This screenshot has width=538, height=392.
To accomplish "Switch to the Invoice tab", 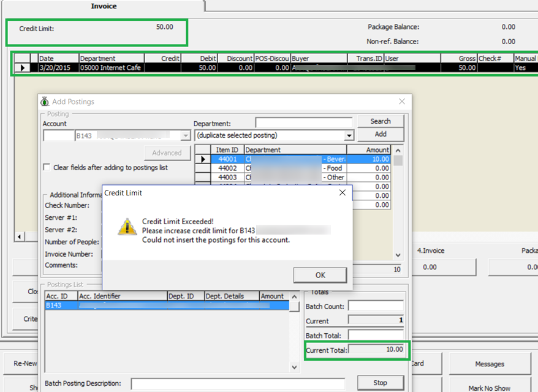I will pyautogui.click(x=104, y=6).
